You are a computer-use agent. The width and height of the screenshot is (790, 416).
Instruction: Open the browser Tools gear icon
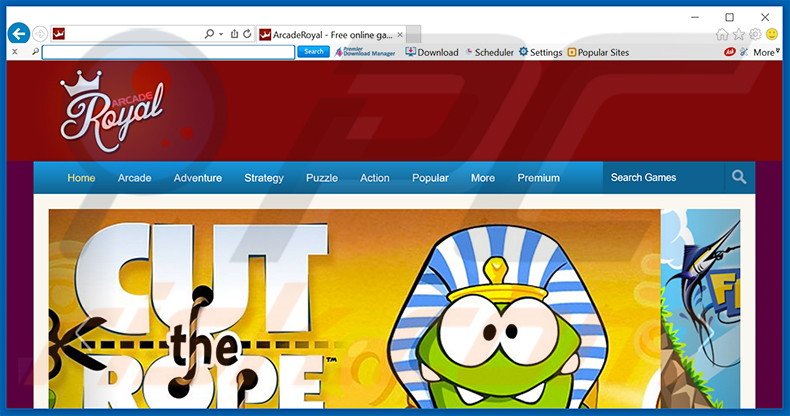[755, 34]
